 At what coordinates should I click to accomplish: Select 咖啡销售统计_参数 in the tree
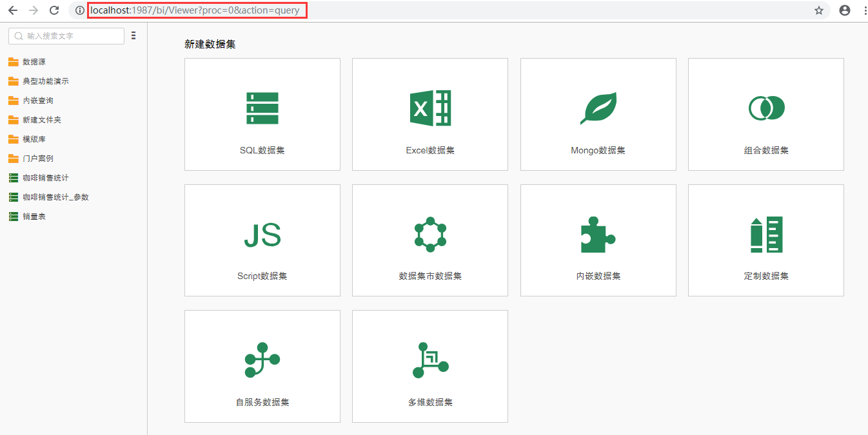pos(55,197)
